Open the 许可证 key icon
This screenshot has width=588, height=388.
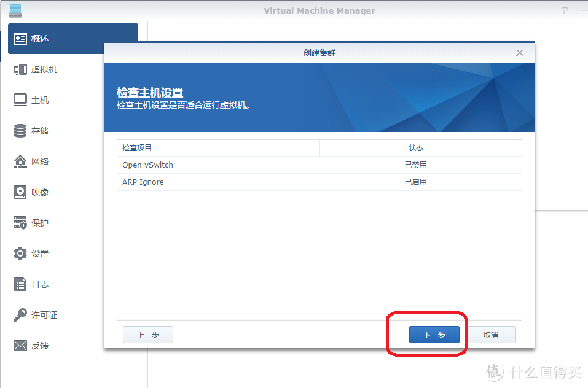click(20, 315)
